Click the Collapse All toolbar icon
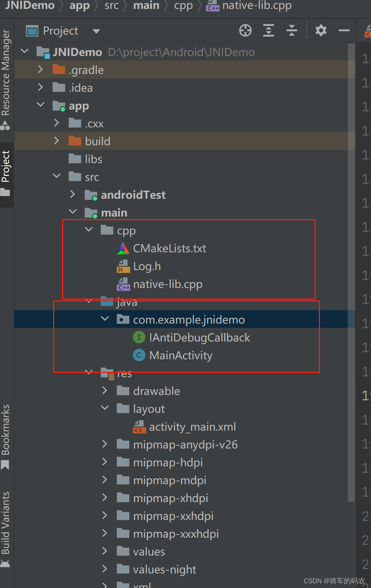 coord(292,31)
